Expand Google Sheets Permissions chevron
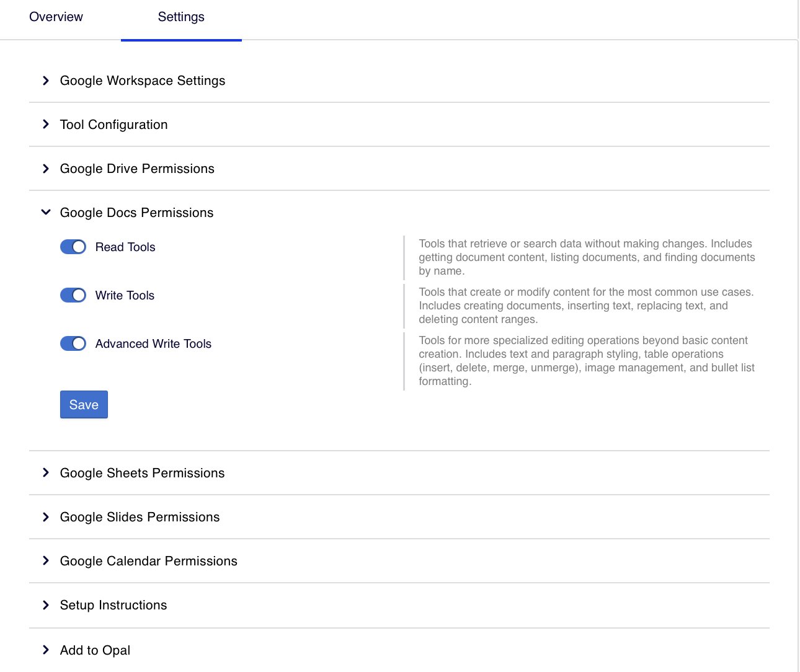This screenshot has height=672, width=800. point(46,473)
